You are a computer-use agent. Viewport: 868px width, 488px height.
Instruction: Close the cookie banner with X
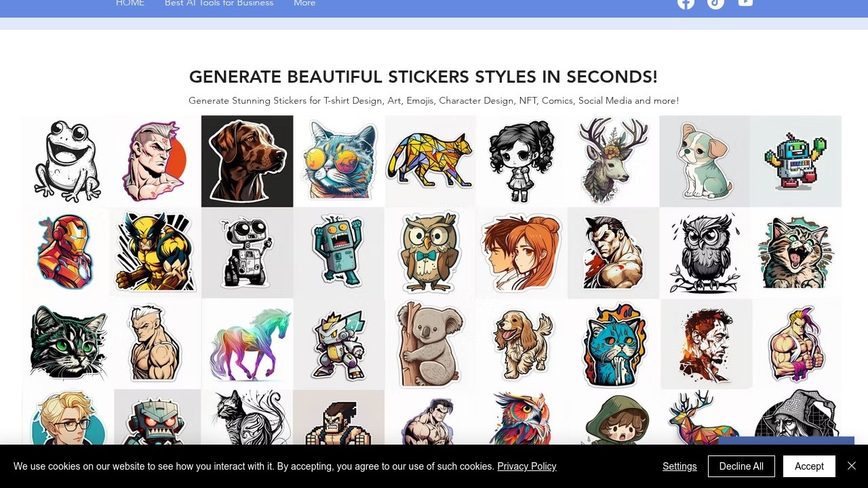tap(852, 466)
